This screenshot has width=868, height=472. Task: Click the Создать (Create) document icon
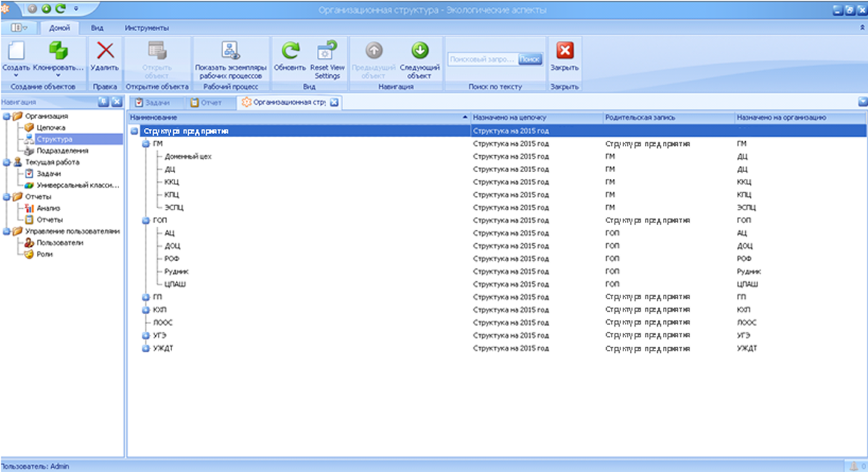(x=16, y=52)
